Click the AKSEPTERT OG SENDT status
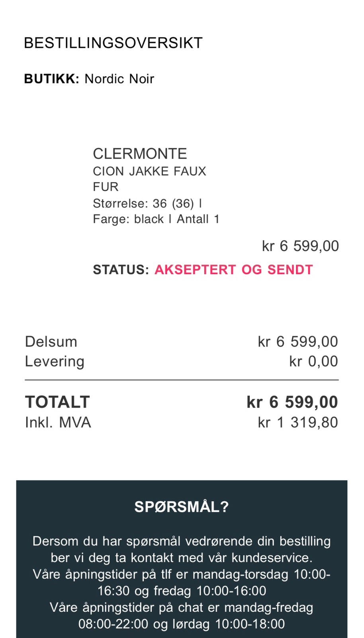Image resolution: width=364 pixels, height=638 pixels. tap(234, 270)
